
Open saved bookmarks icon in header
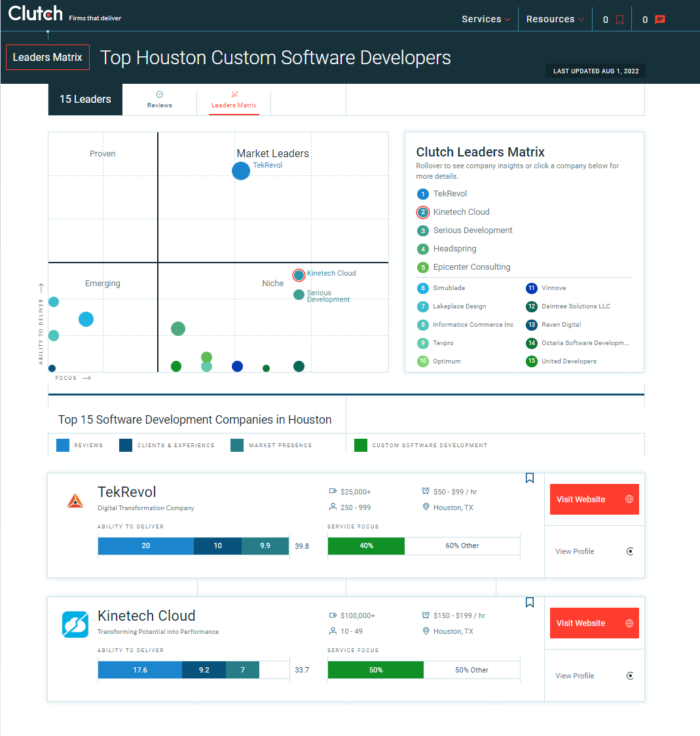click(x=619, y=20)
